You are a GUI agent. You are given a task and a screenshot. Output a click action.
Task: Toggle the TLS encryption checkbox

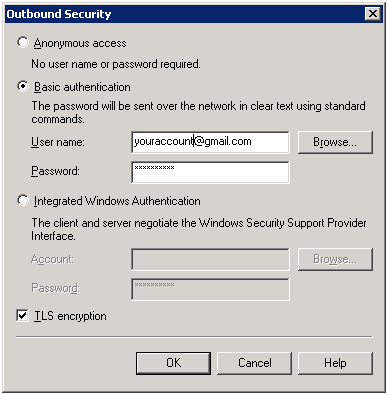22,316
